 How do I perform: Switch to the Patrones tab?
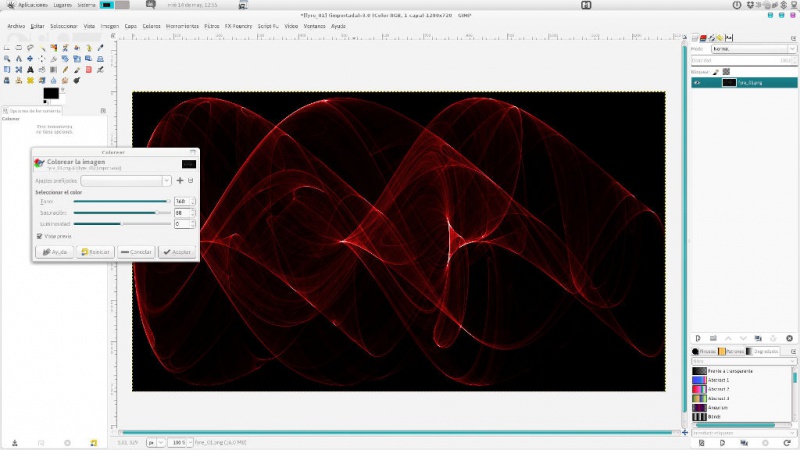tap(731, 352)
